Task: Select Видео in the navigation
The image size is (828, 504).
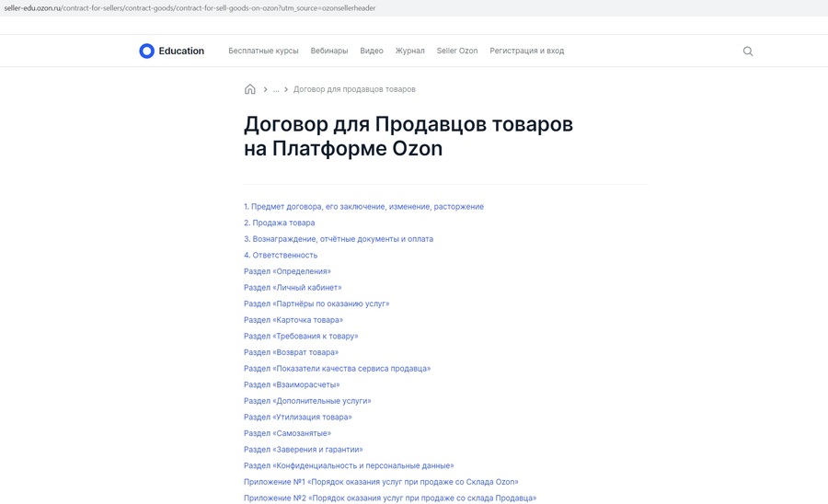Action: (x=372, y=51)
